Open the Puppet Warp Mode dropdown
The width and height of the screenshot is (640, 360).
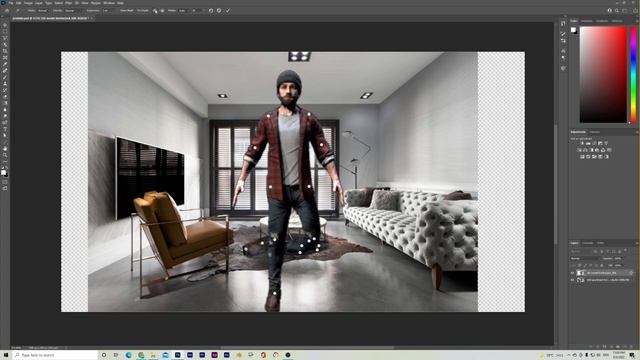(x=44, y=10)
